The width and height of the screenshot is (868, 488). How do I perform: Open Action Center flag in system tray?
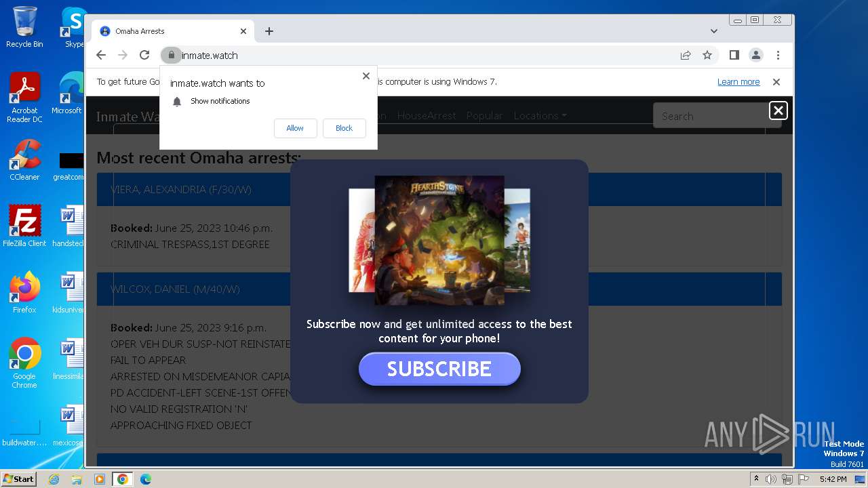pos(803,479)
